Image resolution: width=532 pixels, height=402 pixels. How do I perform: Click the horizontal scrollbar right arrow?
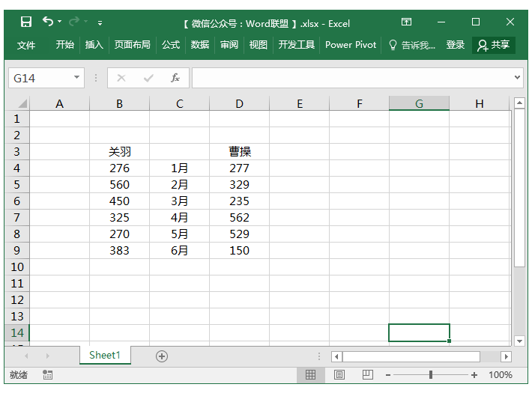click(507, 356)
